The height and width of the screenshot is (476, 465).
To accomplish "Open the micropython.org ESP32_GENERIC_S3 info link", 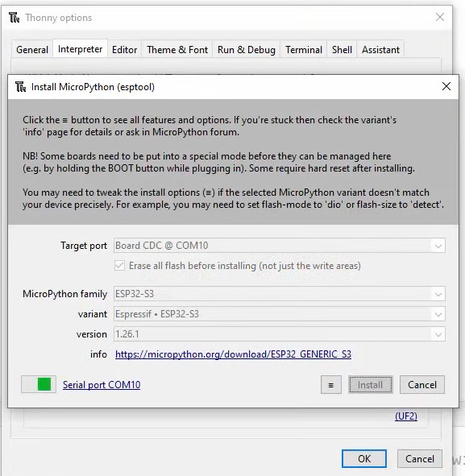I will 233,354.
